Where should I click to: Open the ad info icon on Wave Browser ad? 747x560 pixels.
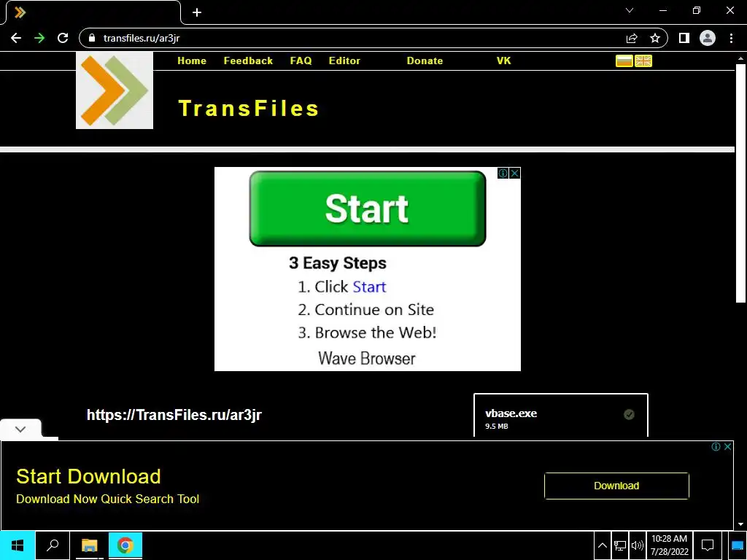[x=503, y=174]
